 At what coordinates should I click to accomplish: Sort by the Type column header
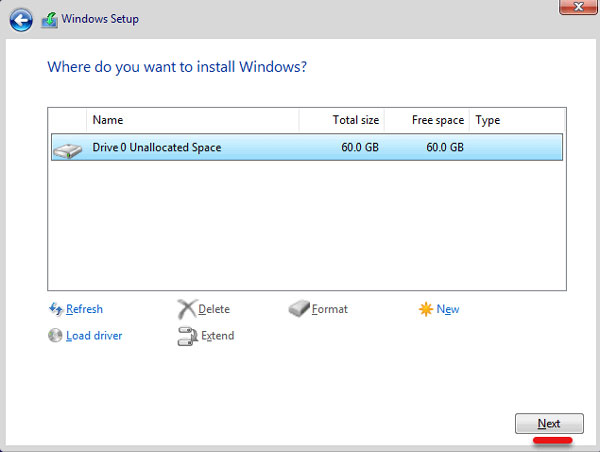click(517, 120)
